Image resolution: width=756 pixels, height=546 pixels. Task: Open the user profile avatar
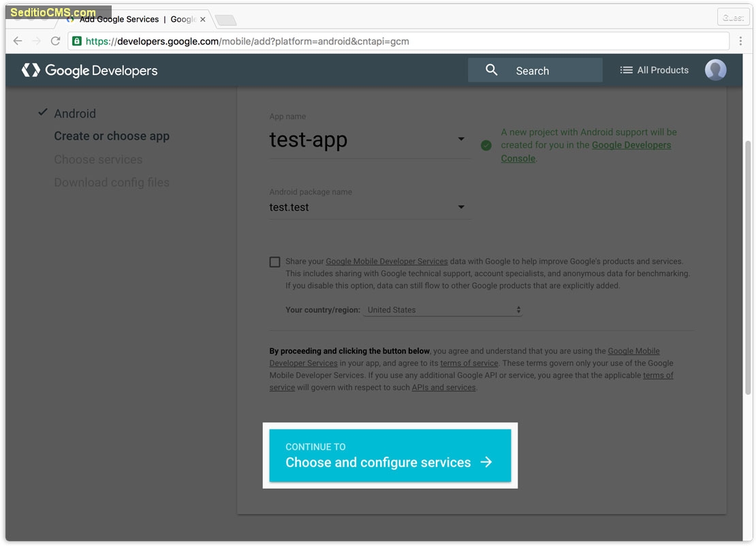(716, 70)
